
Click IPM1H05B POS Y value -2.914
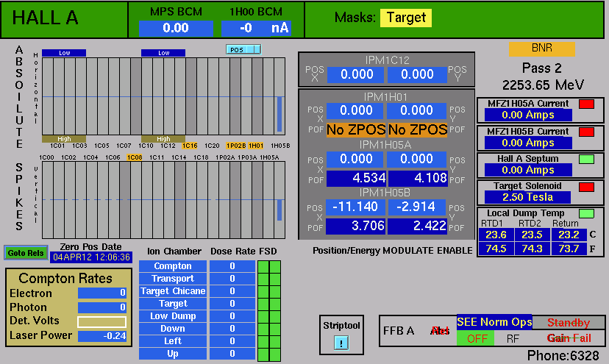tap(416, 207)
